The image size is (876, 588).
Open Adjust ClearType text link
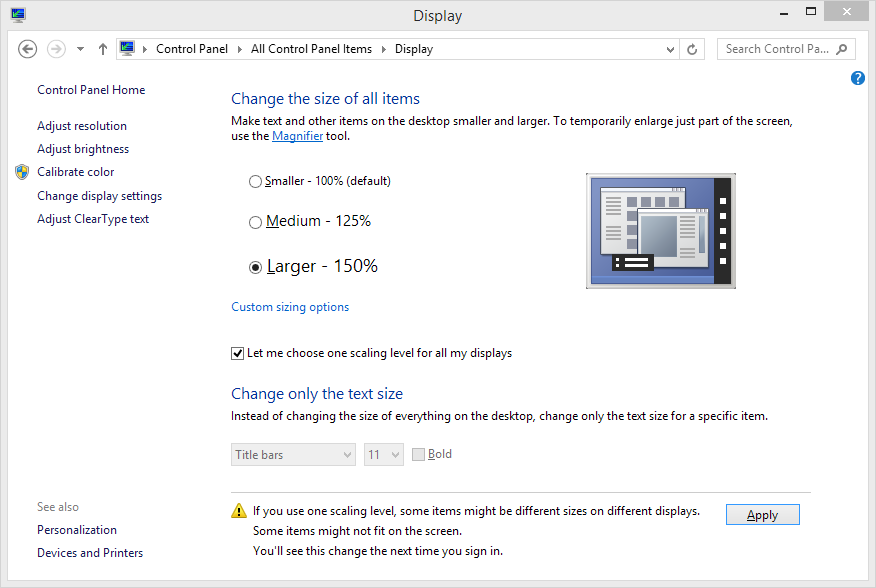point(93,219)
